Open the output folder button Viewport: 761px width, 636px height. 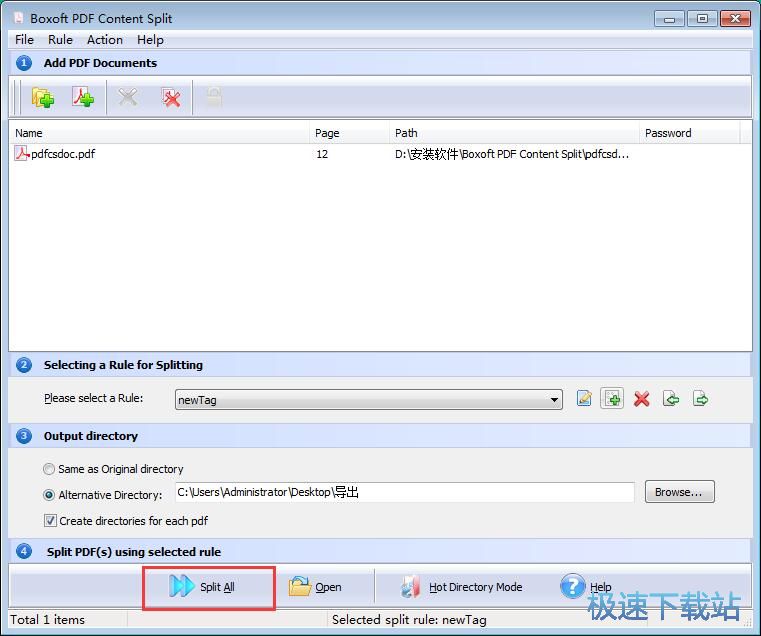(x=315, y=587)
